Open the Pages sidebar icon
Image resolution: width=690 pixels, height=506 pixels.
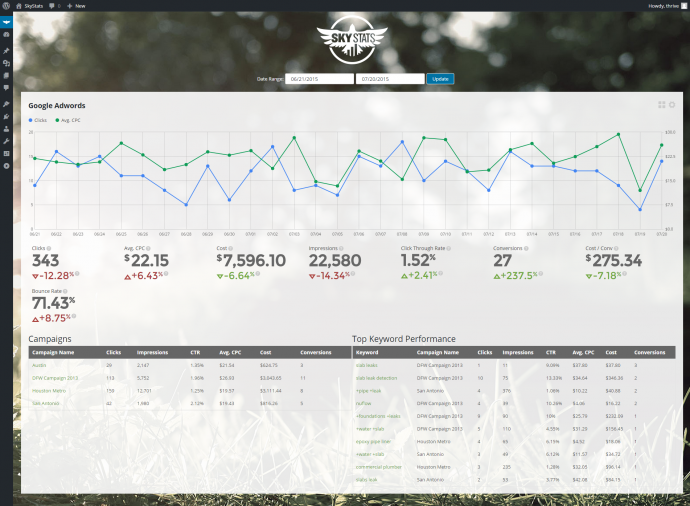click(x=6, y=76)
